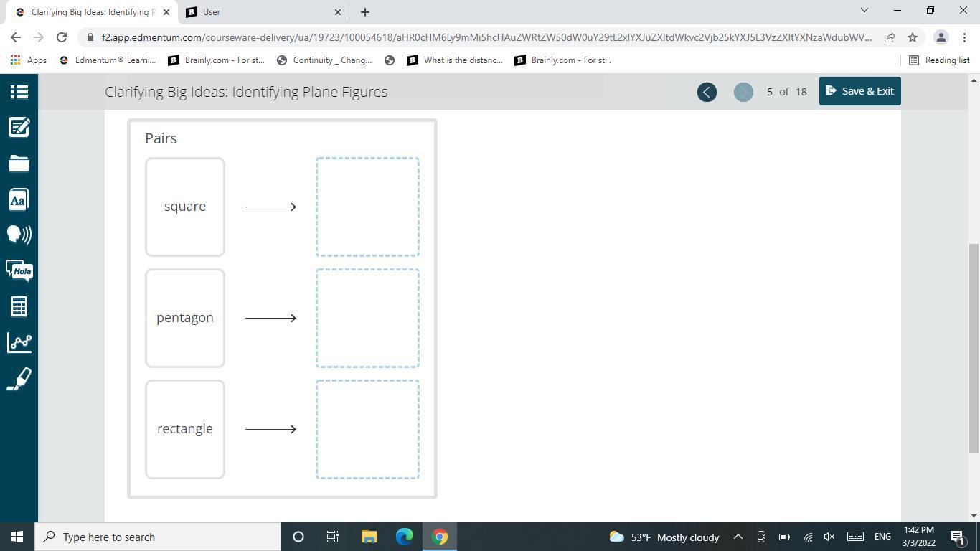Open the folder tool in sidebar
This screenshot has width=980, height=551.
coord(19,164)
